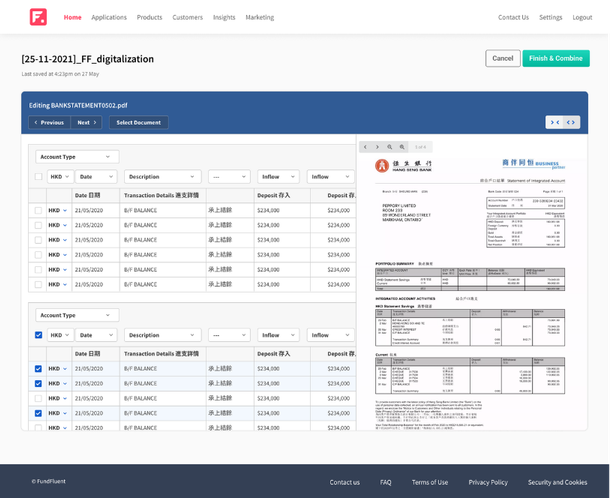Click the Finish & Combine button

tap(556, 58)
